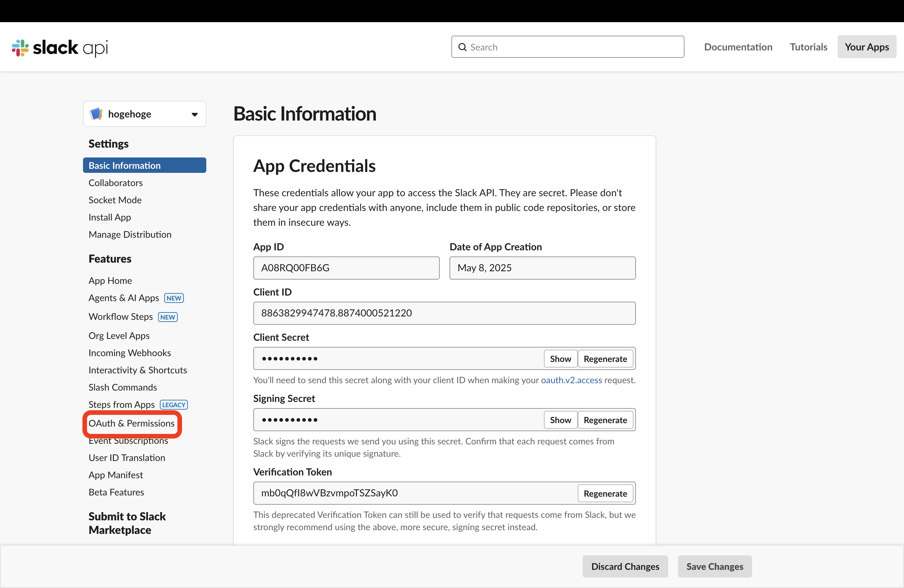Show the Signing Secret value
The width and height of the screenshot is (904, 588).
[560, 420]
